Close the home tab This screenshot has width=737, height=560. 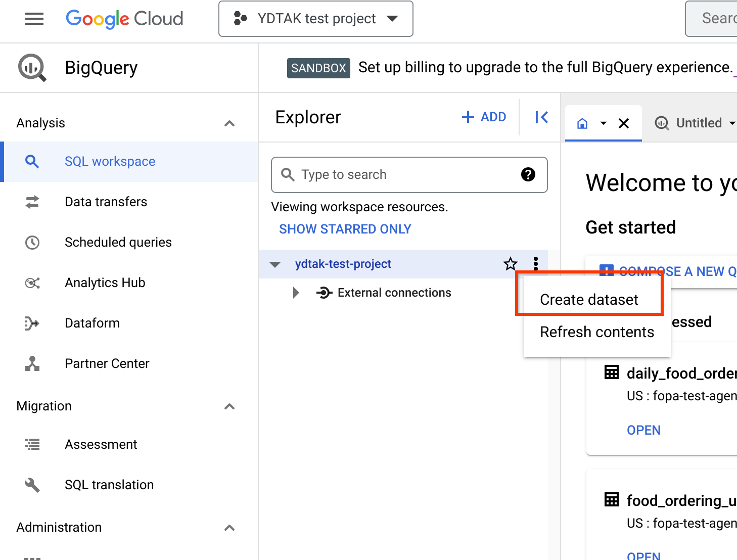(624, 123)
